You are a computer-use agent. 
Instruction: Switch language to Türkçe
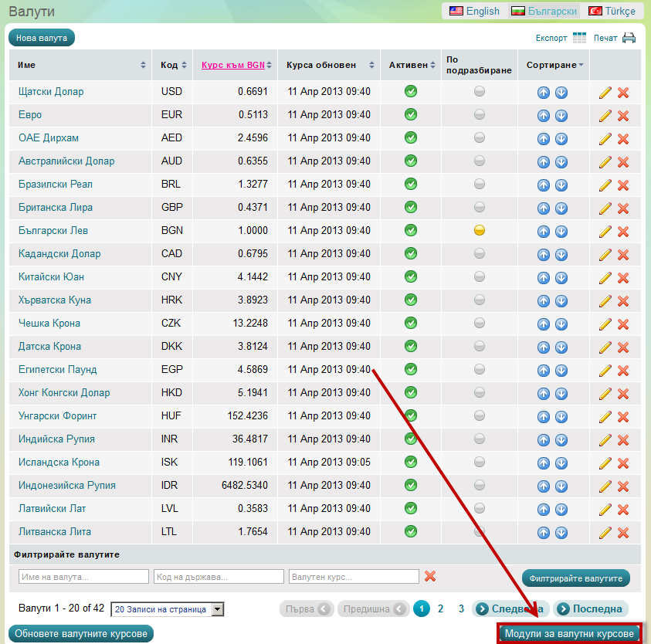click(612, 11)
